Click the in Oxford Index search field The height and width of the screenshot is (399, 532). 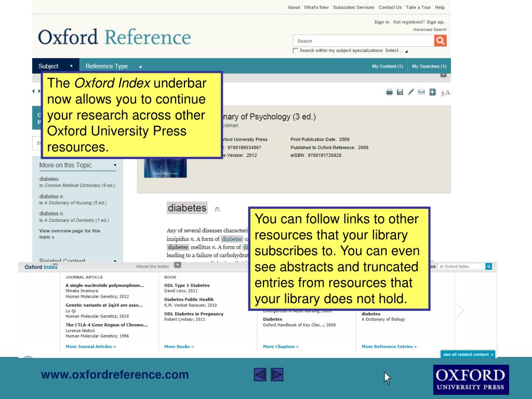[461, 267]
